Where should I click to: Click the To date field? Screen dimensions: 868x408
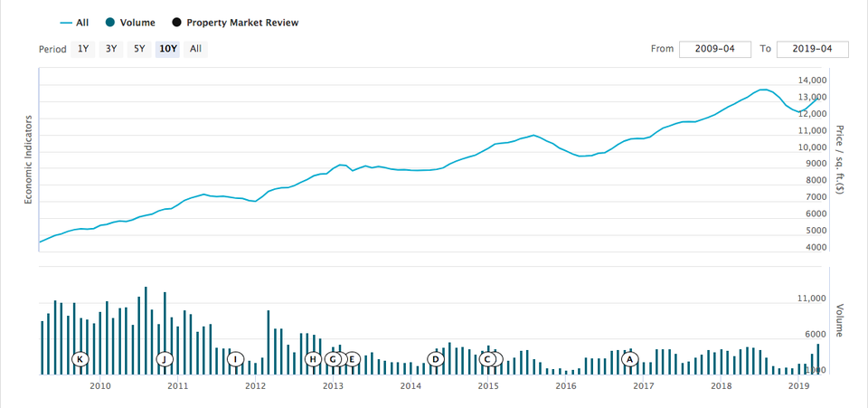[811, 49]
